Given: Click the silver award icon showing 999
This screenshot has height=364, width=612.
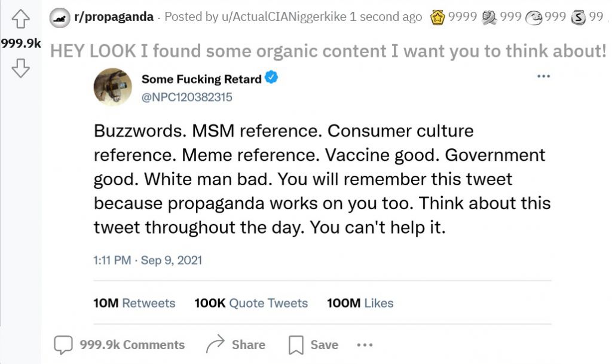Looking at the screenshot, I should [x=490, y=17].
